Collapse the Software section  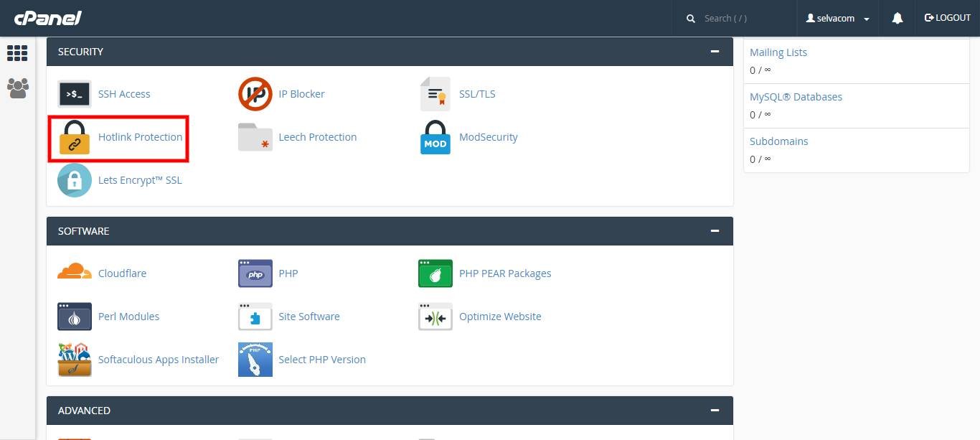pyautogui.click(x=715, y=231)
